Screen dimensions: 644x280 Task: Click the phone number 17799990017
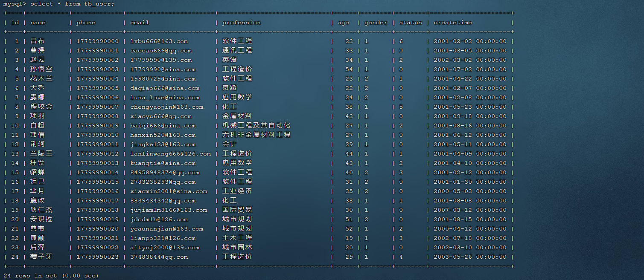coord(97,201)
